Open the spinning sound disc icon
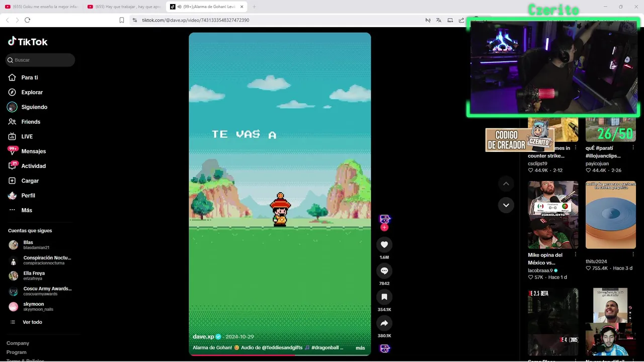This screenshot has width=644, height=362. (x=384, y=348)
